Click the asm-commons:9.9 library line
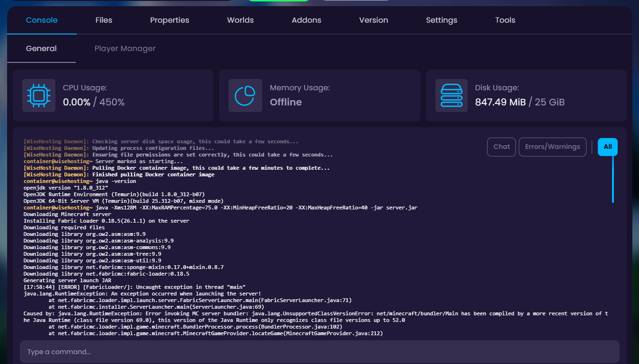639x364 pixels. click(x=97, y=247)
